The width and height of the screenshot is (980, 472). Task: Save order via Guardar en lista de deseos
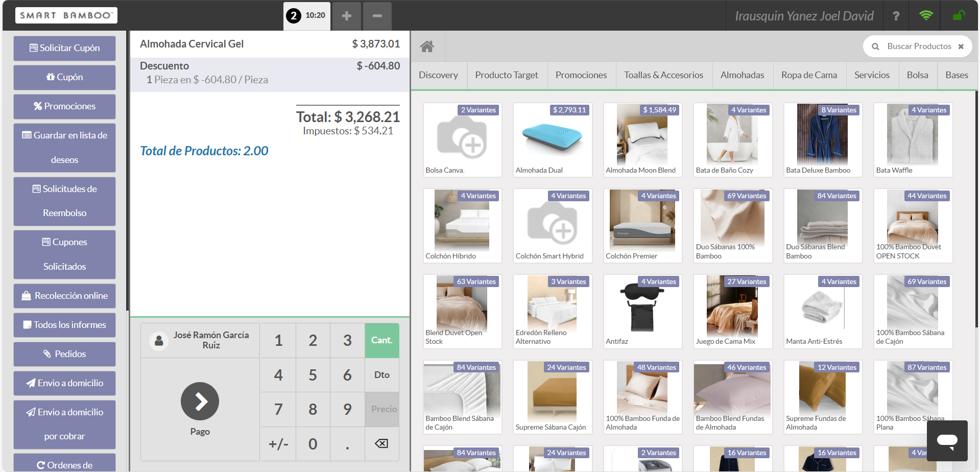point(64,148)
